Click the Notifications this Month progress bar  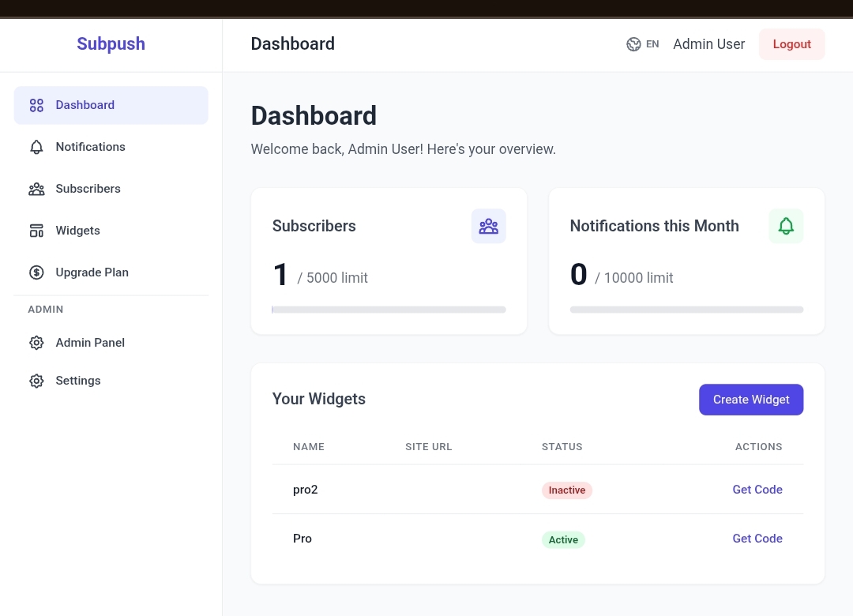(686, 310)
